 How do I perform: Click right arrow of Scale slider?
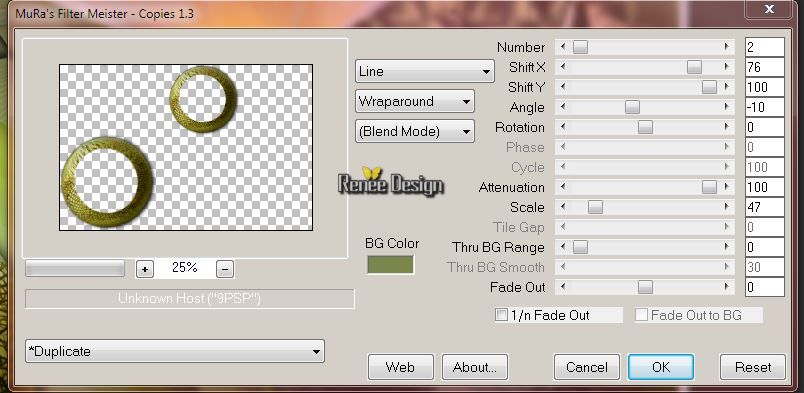pos(727,207)
